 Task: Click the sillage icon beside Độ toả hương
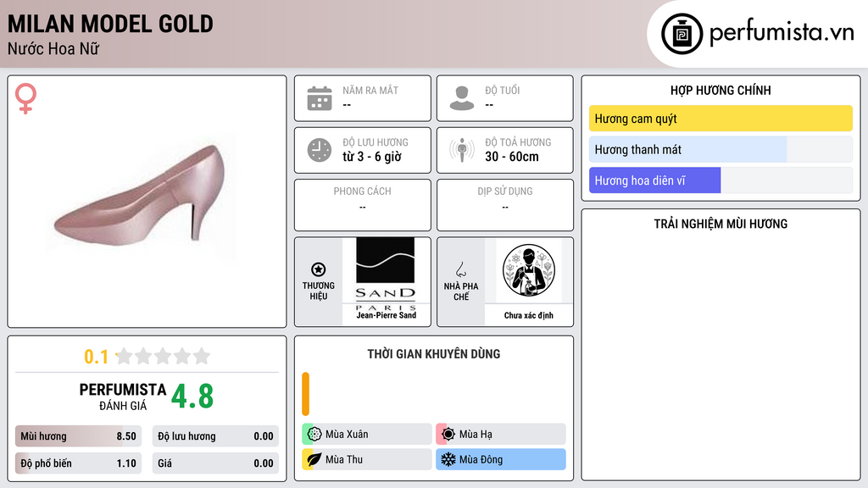(462, 150)
